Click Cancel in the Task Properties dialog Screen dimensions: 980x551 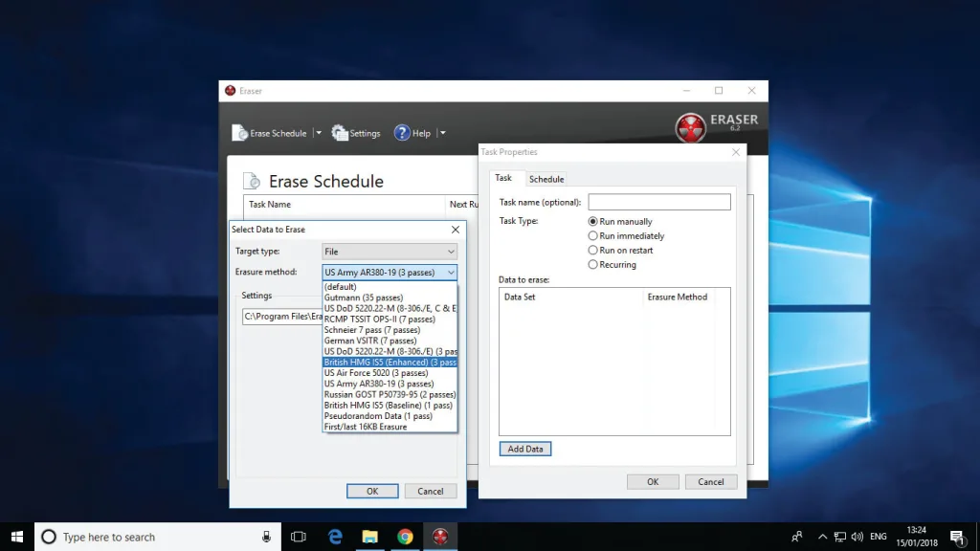[711, 482]
